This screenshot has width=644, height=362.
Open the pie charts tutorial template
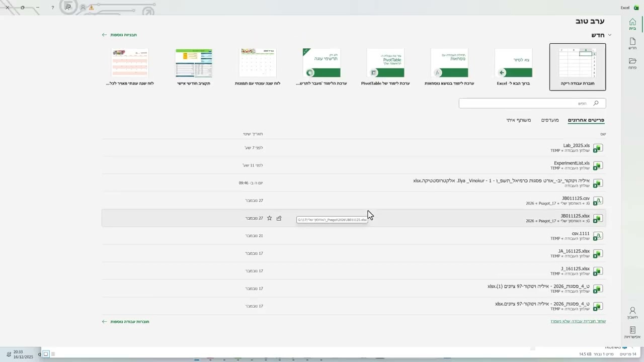click(321, 67)
